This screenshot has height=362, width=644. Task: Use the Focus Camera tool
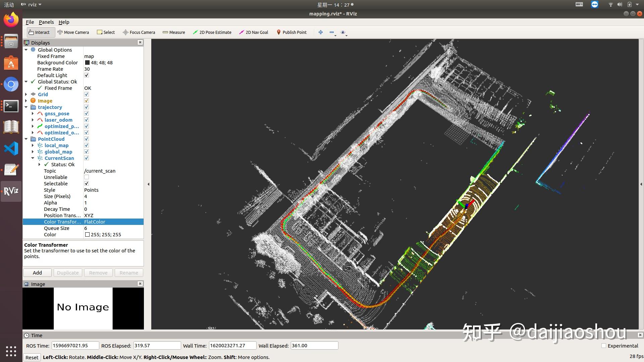point(139,32)
